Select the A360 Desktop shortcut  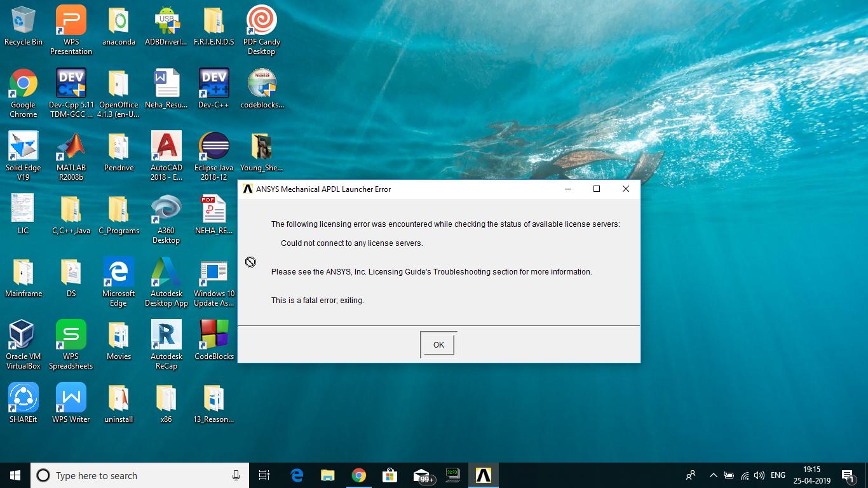[x=166, y=219]
